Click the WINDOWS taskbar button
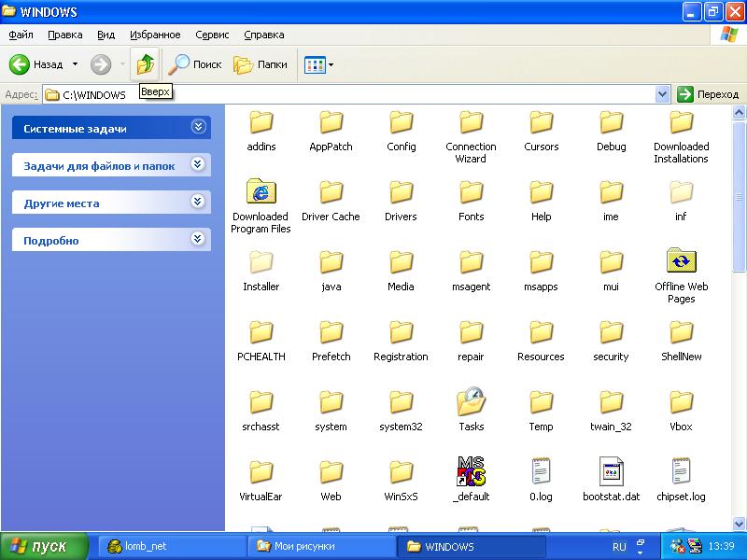This screenshot has width=747, height=560. (471, 546)
